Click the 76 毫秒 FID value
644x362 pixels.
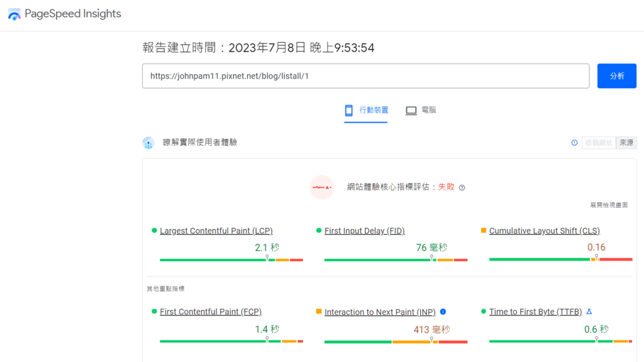(431, 247)
